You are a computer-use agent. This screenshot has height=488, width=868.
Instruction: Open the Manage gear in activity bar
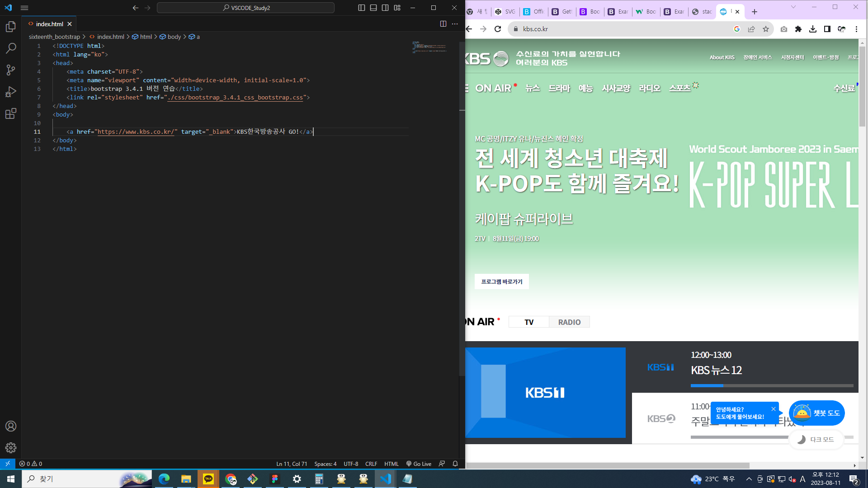click(x=11, y=448)
